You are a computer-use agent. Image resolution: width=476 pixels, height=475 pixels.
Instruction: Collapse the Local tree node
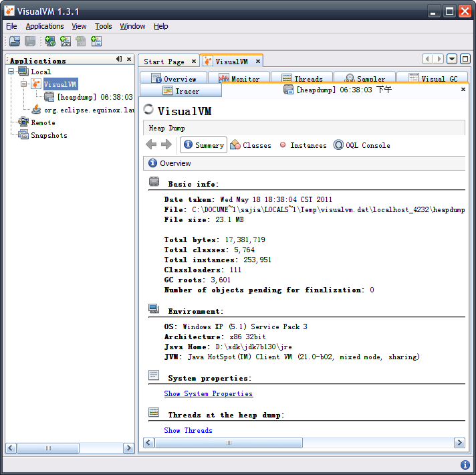pos(11,72)
